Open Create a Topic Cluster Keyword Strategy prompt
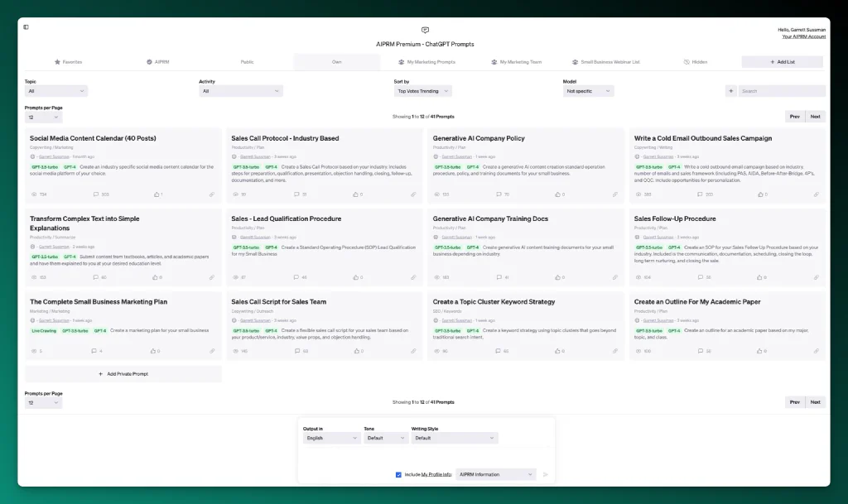Screen dimensions: 848x504 [x=494, y=302]
